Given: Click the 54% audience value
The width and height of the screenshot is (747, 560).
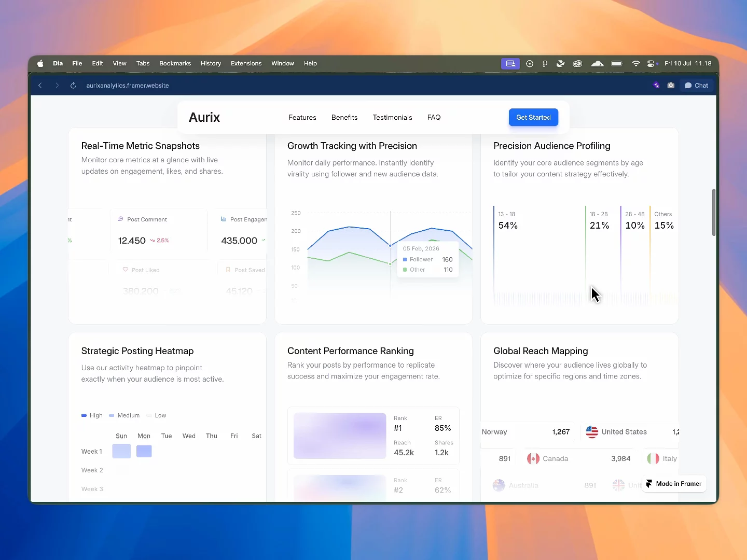Looking at the screenshot, I should (x=508, y=226).
